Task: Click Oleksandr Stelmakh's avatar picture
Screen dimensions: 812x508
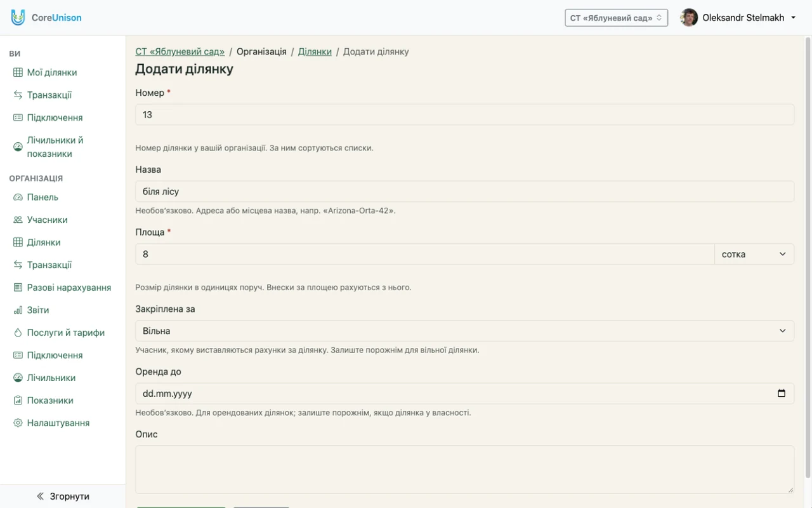Action: point(689,18)
